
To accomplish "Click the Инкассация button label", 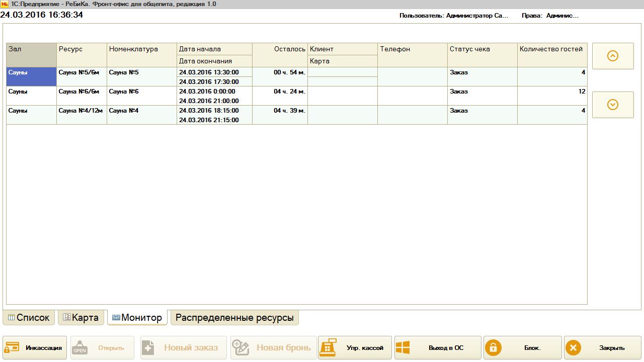I will pyautogui.click(x=44, y=348).
